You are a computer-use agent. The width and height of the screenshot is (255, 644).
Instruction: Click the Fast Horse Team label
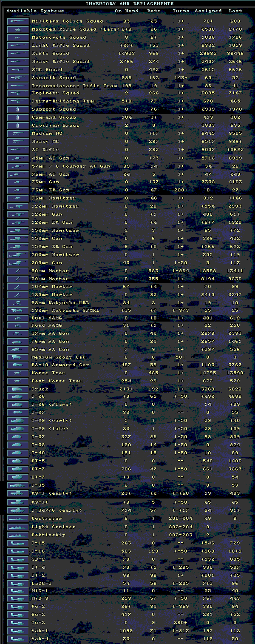57,381
